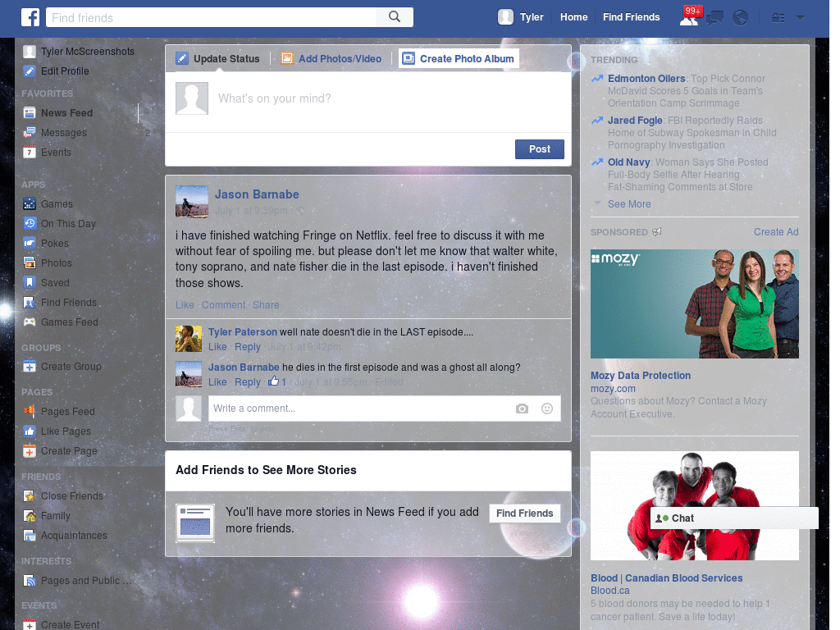The width and height of the screenshot is (840, 630).
Task: Click the Find Friends sidebar icon
Action: coord(30,302)
